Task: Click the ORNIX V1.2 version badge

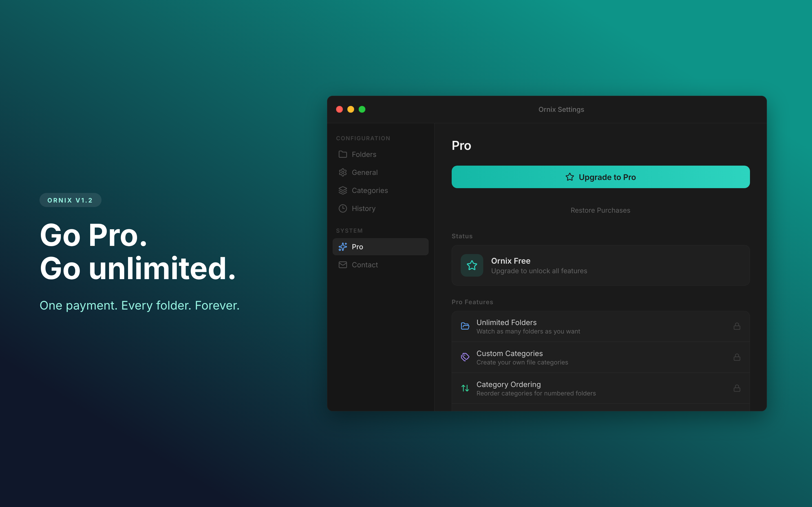Action: click(x=70, y=200)
